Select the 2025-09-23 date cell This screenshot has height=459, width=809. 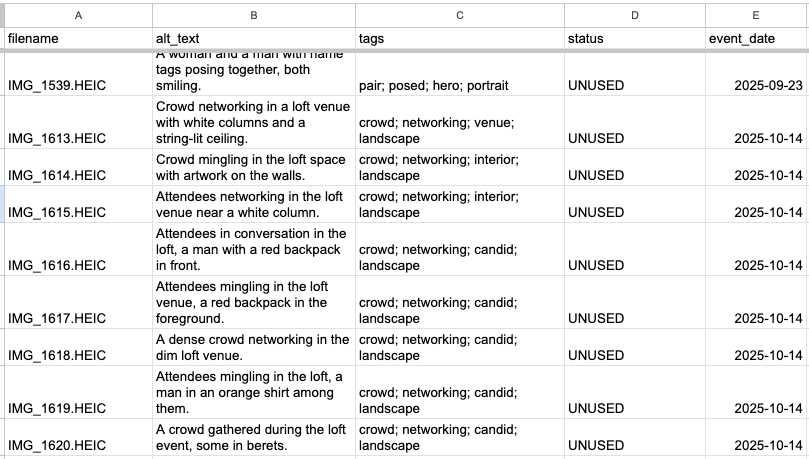click(x=756, y=74)
